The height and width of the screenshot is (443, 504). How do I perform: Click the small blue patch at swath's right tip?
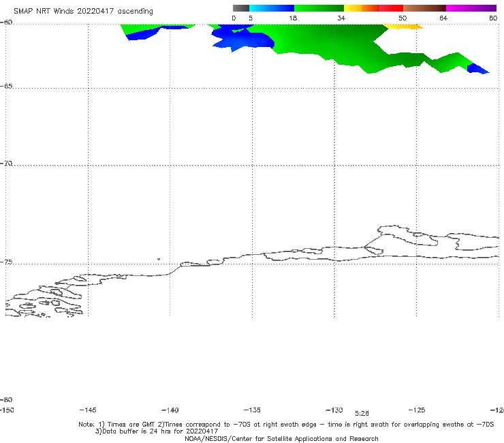[x=477, y=69]
